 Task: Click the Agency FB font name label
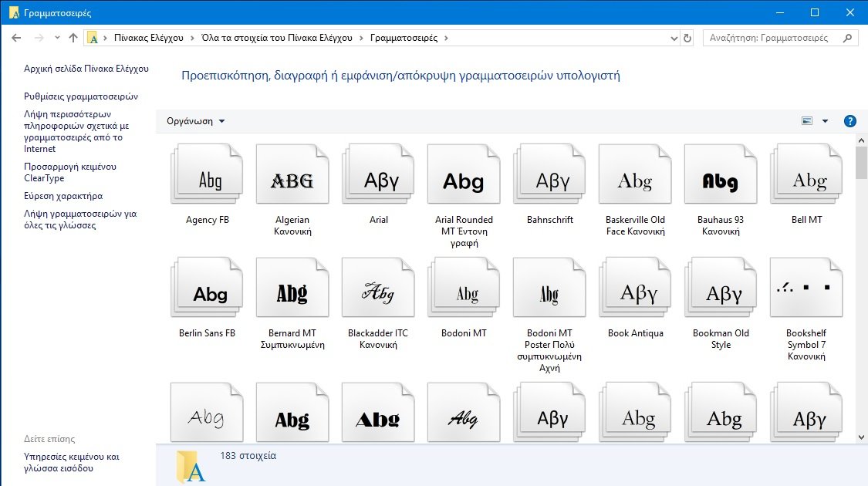[207, 220]
